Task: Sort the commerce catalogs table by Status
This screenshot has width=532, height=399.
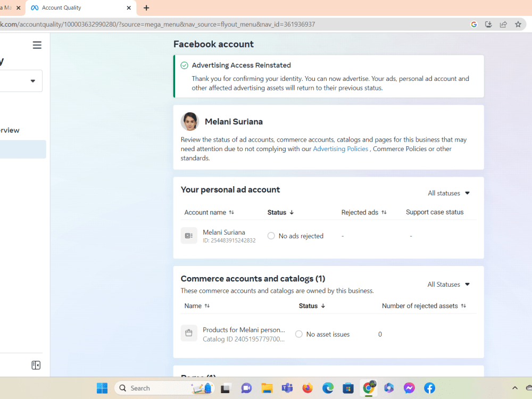Action: pyautogui.click(x=312, y=306)
